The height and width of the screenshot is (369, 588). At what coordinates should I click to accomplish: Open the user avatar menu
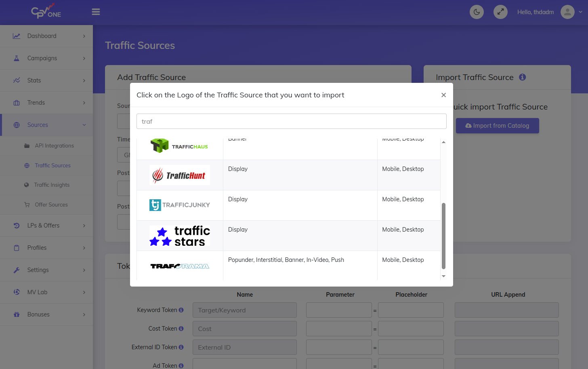click(x=567, y=12)
